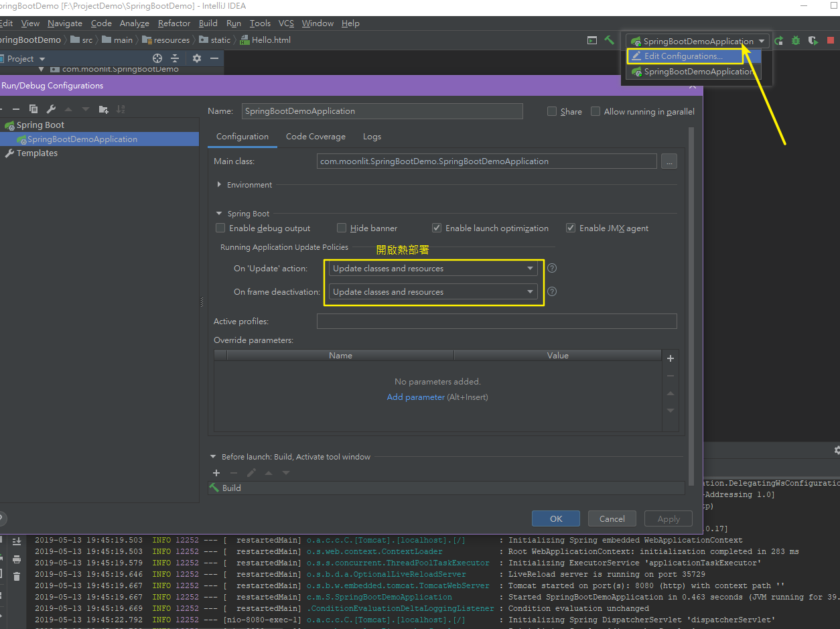Click into the Name input field
The width and height of the screenshot is (840, 629).
coord(382,111)
